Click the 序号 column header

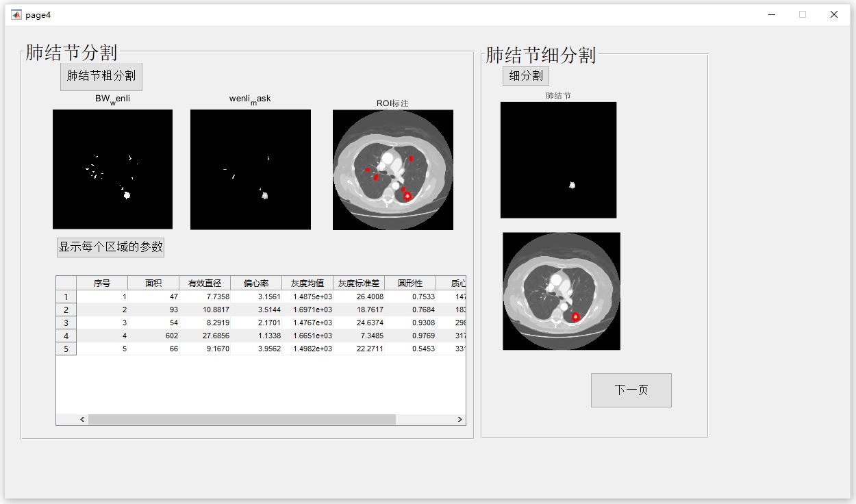102,283
